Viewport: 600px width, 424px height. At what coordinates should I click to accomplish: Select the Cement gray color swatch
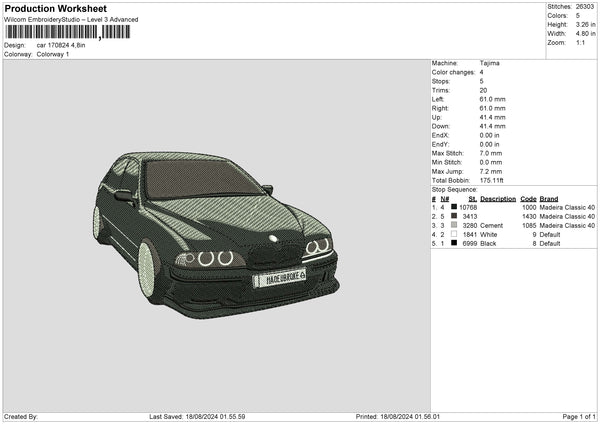click(454, 225)
